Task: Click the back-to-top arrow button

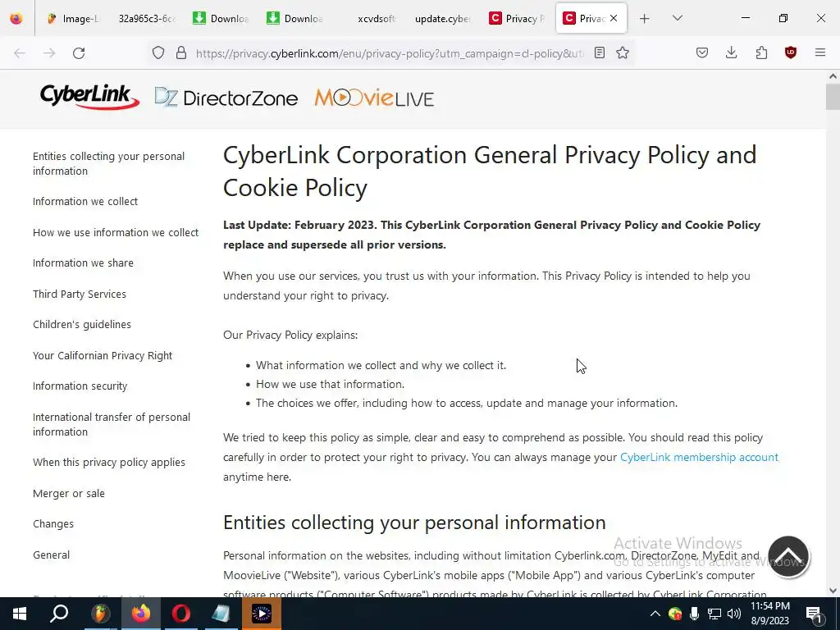Action: [788, 557]
